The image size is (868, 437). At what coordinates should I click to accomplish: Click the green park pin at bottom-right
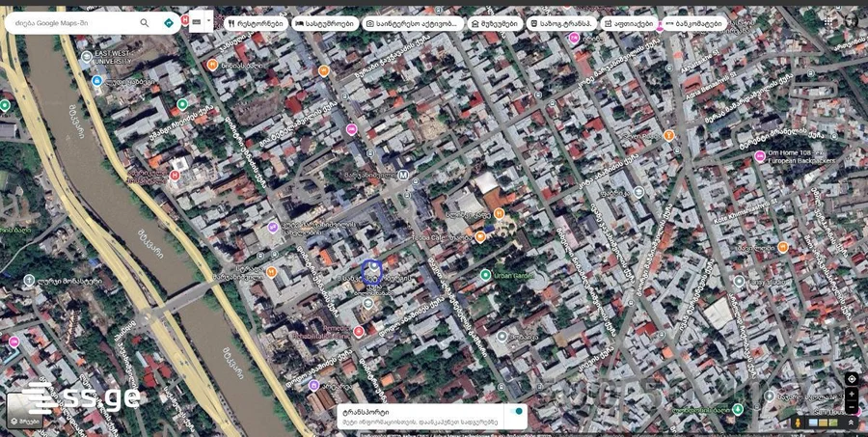pyautogui.click(x=737, y=409)
